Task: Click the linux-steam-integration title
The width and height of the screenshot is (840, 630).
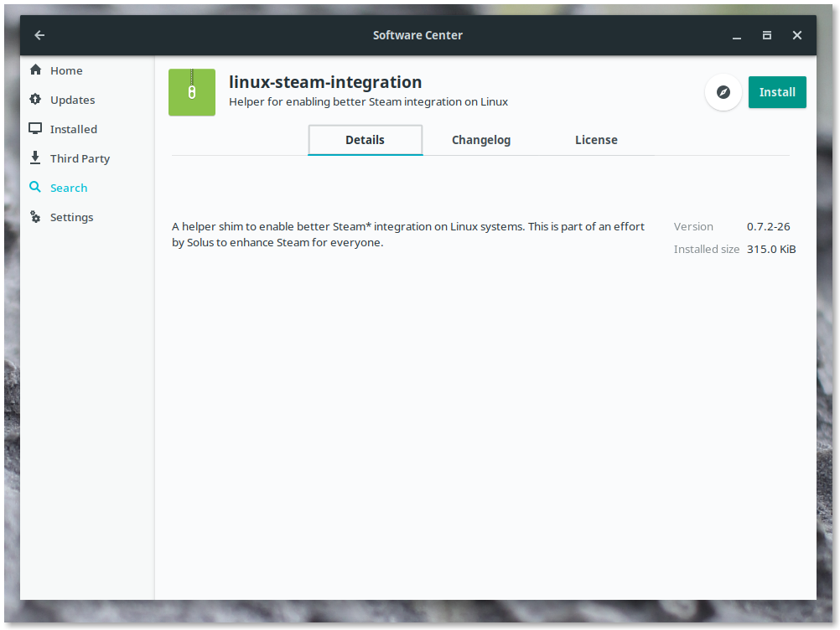Action: pos(325,82)
